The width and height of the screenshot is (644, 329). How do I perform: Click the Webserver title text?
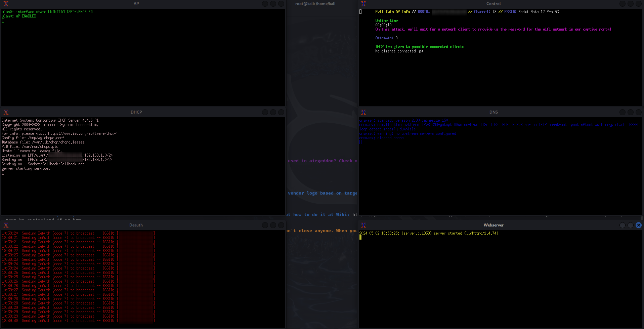pos(493,225)
